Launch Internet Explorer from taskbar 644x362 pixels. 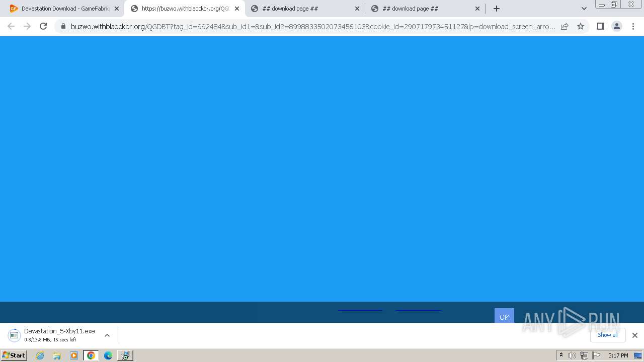click(x=40, y=355)
